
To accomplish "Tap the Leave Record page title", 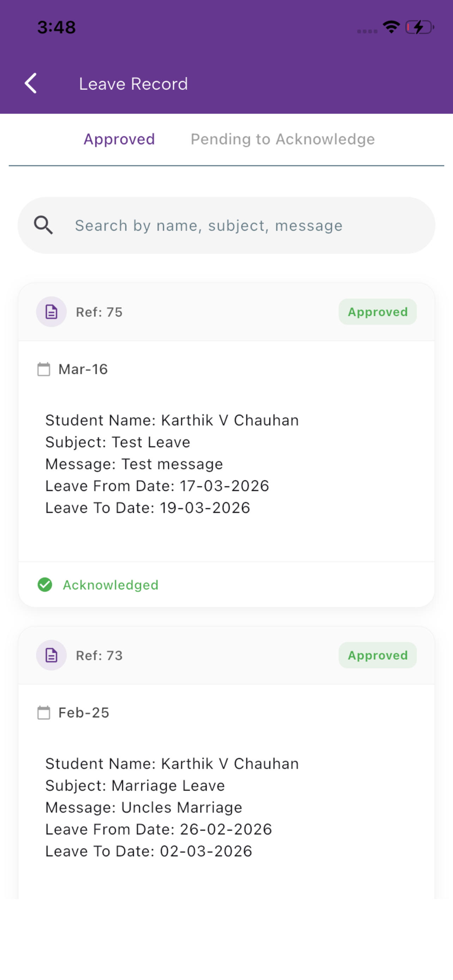I will pos(133,84).
